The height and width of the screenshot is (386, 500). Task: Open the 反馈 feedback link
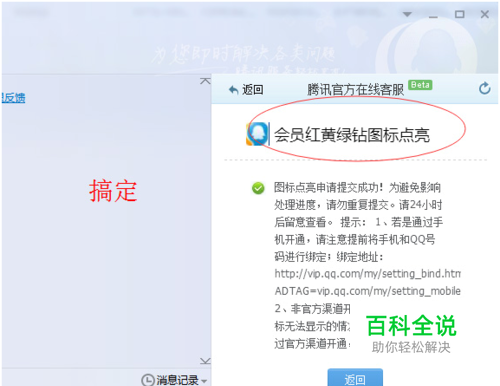13,98
